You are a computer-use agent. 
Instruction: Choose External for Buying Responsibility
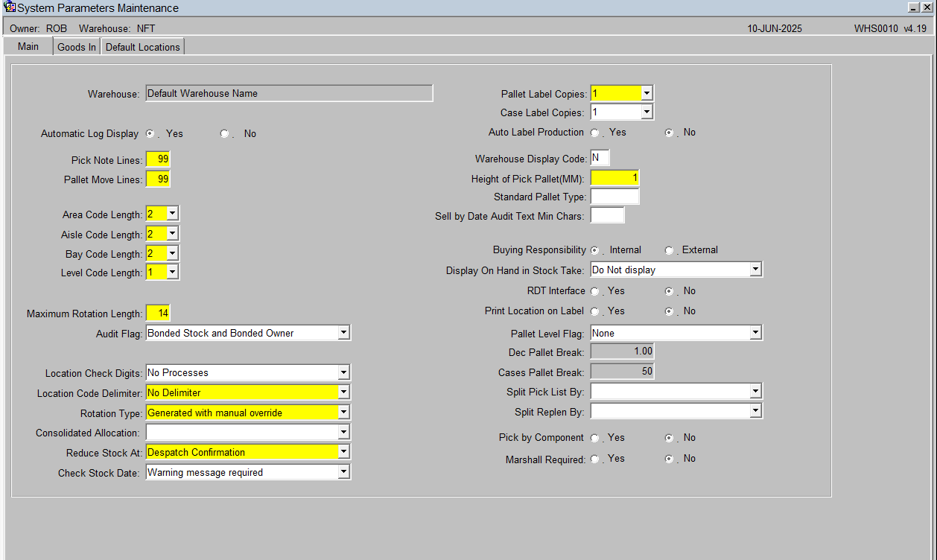(670, 250)
